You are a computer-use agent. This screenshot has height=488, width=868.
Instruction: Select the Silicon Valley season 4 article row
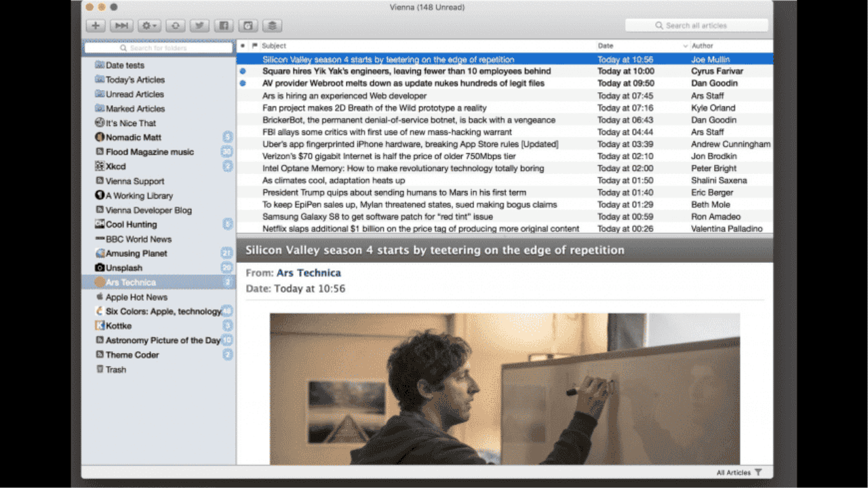(505, 60)
